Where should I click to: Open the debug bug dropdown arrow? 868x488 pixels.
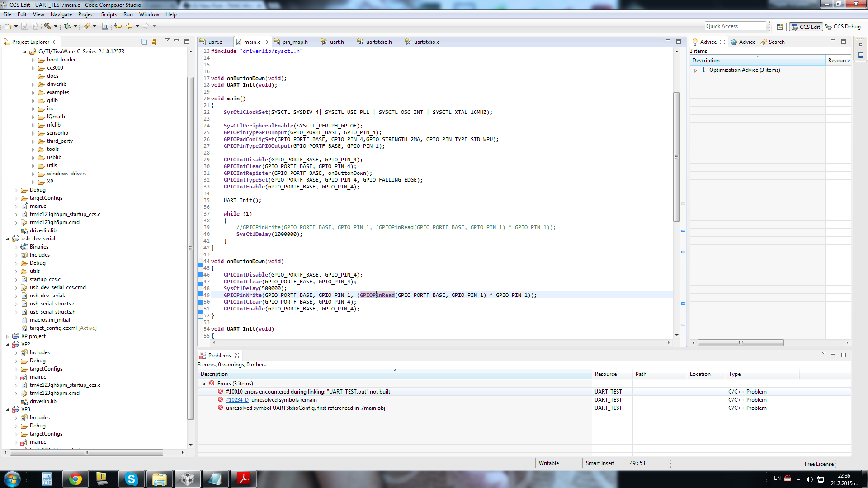(x=75, y=27)
